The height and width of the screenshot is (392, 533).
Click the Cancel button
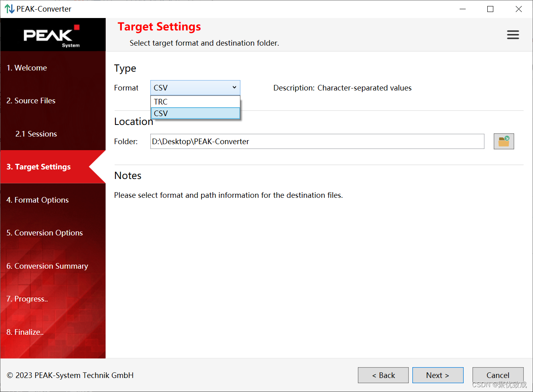(498, 375)
